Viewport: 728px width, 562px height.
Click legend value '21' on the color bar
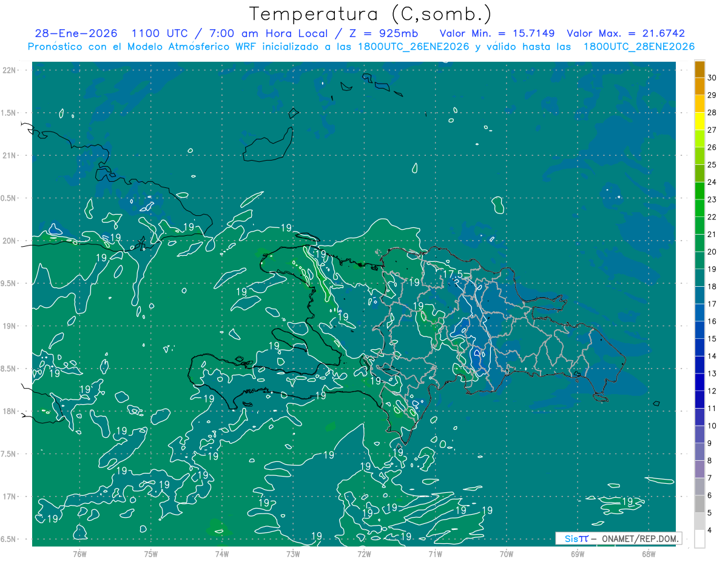click(x=712, y=235)
